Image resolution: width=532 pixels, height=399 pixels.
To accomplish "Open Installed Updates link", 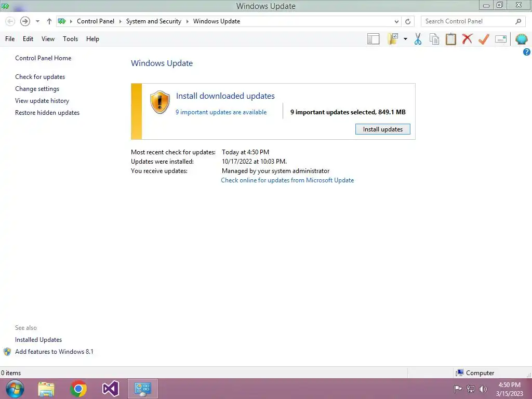I will pyautogui.click(x=38, y=340).
